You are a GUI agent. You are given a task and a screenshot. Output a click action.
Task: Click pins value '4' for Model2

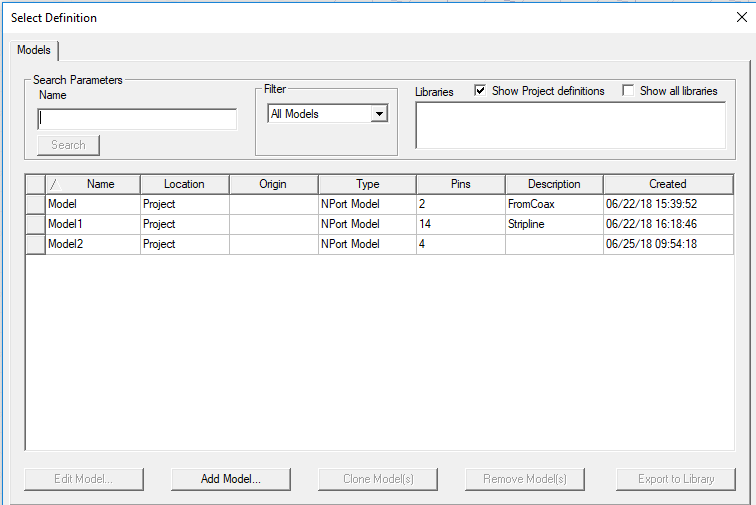click(x=460, y=244)
